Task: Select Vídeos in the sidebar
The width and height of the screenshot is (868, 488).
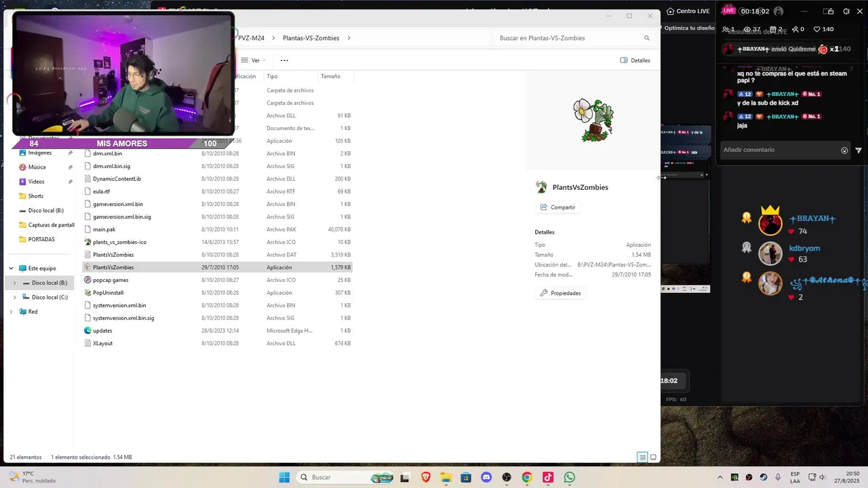Action: (37, 182)
